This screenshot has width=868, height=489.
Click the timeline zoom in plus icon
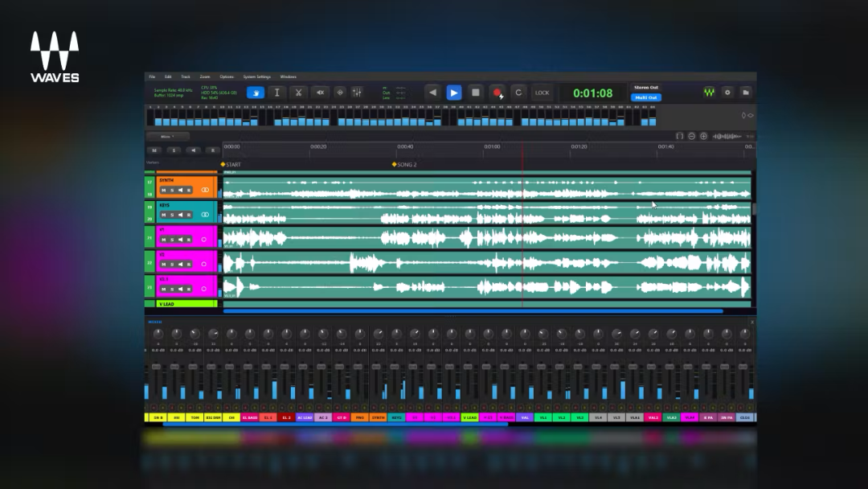tap(703, 136)
